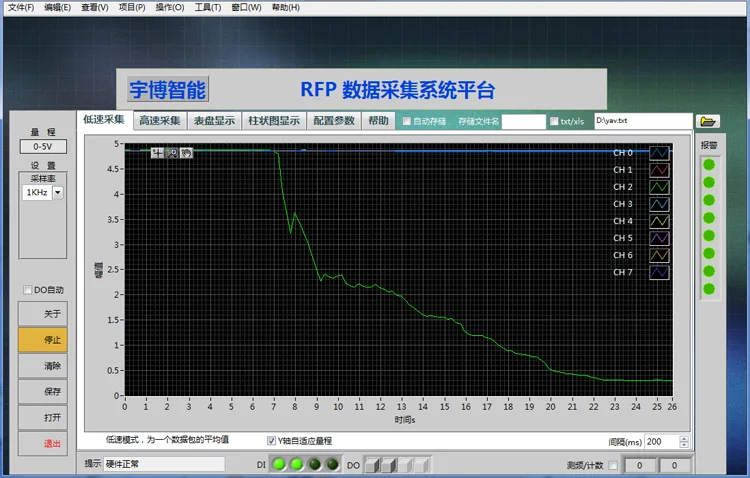This screenshot has width=750, height=478.
Task: Select the crosshair cursor graph tool
Action: click(x=157, y=153)
